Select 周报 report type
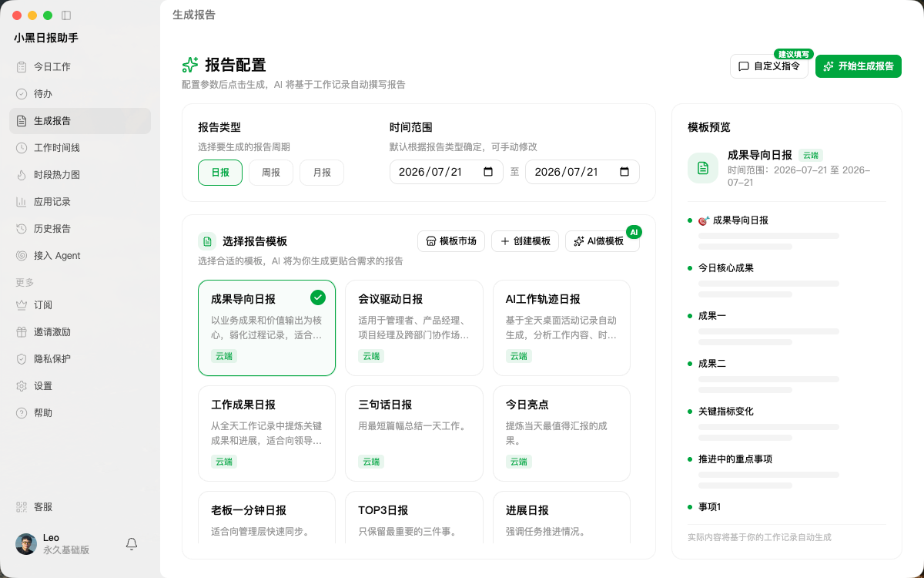 (x=271, y=173)
